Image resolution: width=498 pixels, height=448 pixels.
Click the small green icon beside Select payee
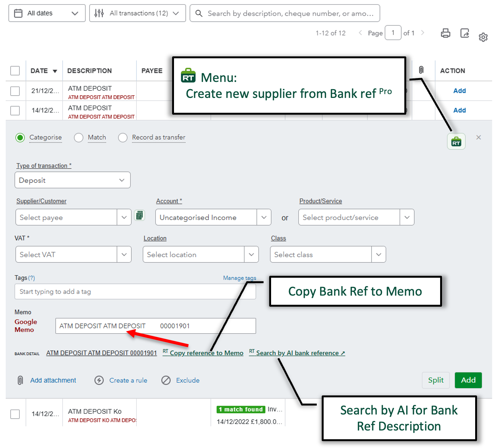[140, 216]
